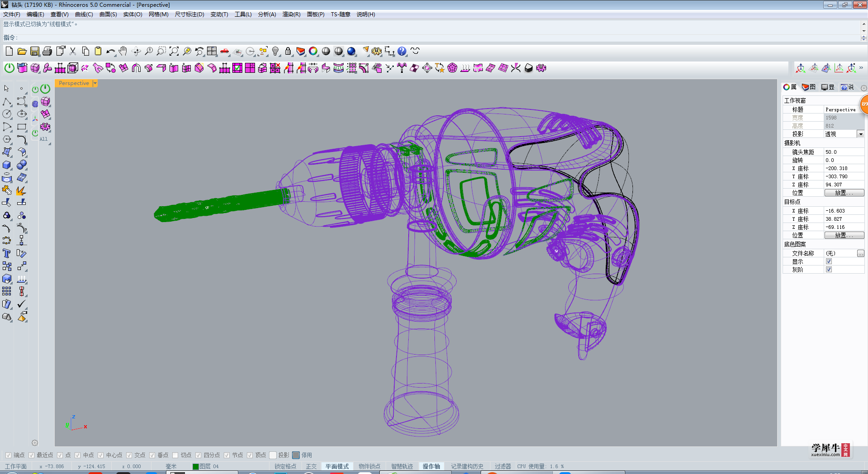Viewport: 868px width, 474px height.
Task: Activate the Pan hand tool
Action: pyautogui.click(x=123, y=51)
